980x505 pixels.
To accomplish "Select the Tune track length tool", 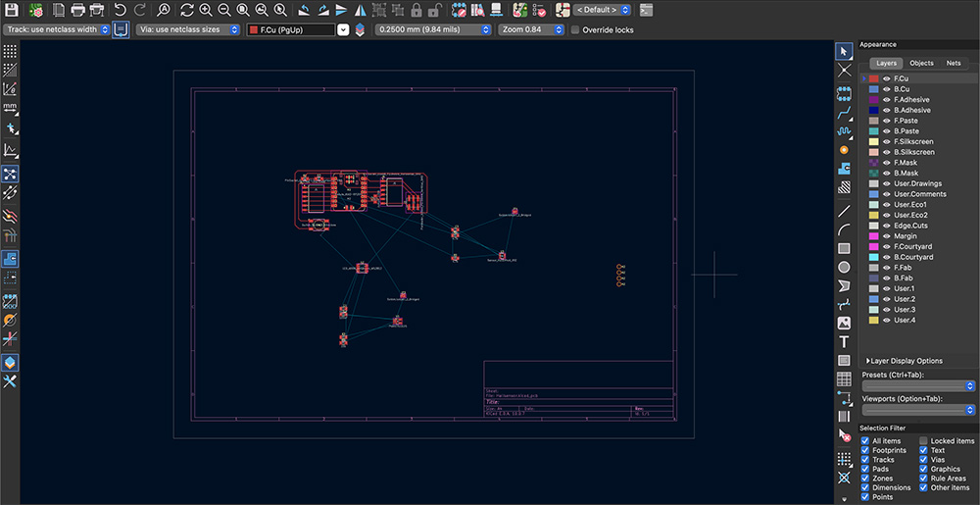I will [x=845, y=131].
